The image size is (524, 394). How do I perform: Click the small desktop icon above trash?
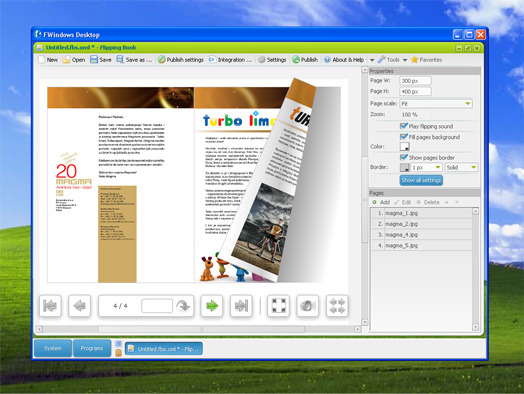point(118,344)
